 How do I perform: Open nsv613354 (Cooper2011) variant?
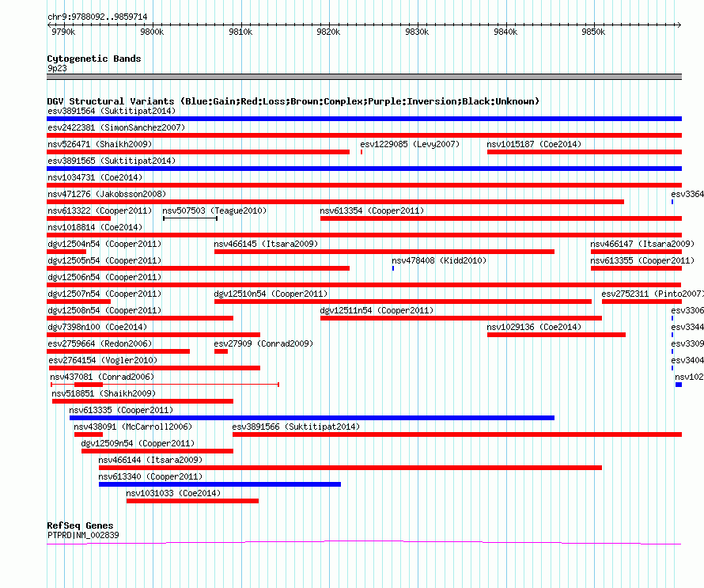coord(372,211)
